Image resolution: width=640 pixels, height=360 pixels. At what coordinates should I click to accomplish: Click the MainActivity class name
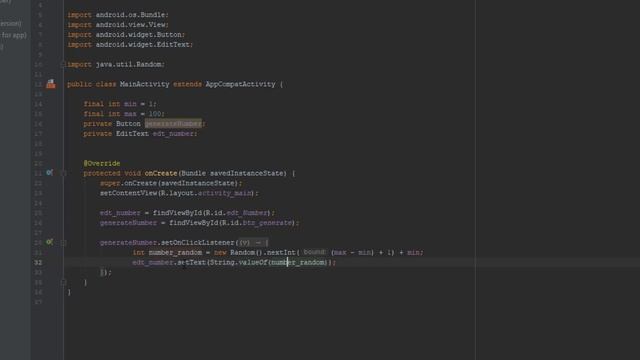[x=144, y=84]
